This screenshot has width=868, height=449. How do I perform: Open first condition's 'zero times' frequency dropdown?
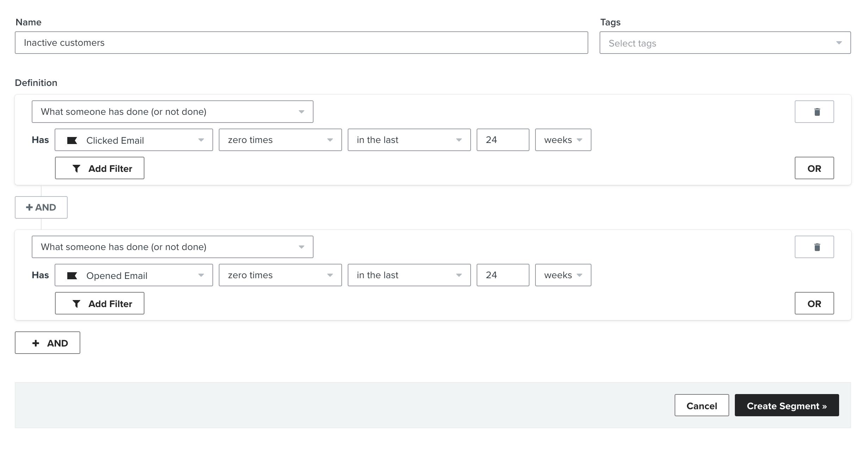tap(280, 140)
